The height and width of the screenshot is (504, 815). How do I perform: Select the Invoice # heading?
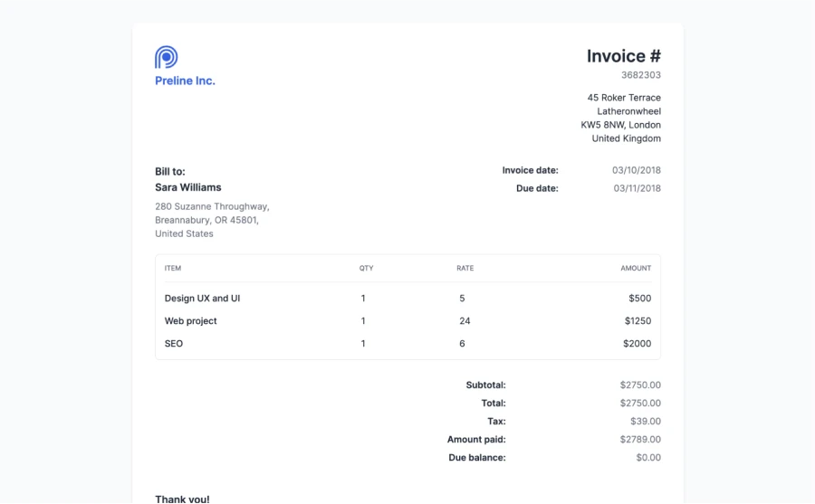[x=623, y=56]
